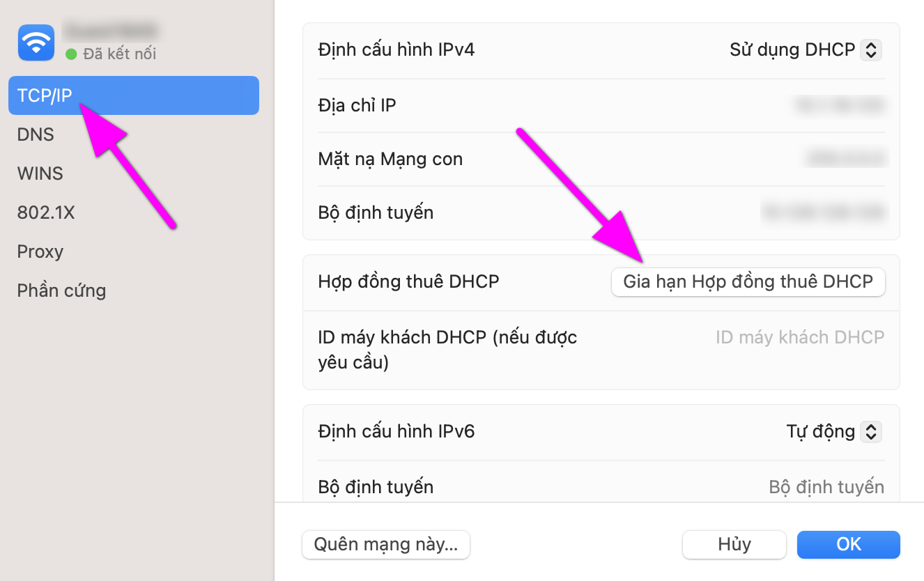The height and width of the screenshot is (581, 924).
Task: Click the IPv4 Bộ định tuyến value
Action: pos(824,212)
